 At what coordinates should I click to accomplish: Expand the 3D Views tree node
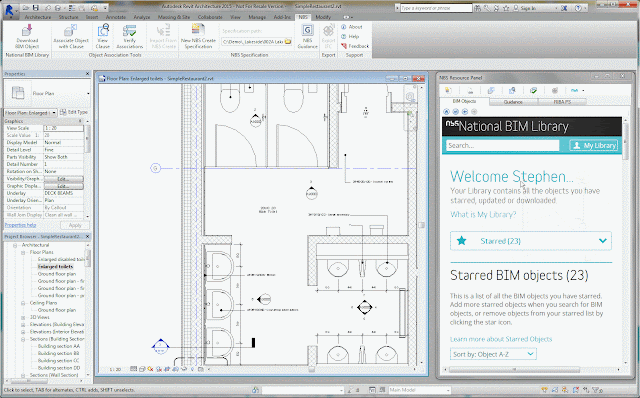(x=23, y=317)
